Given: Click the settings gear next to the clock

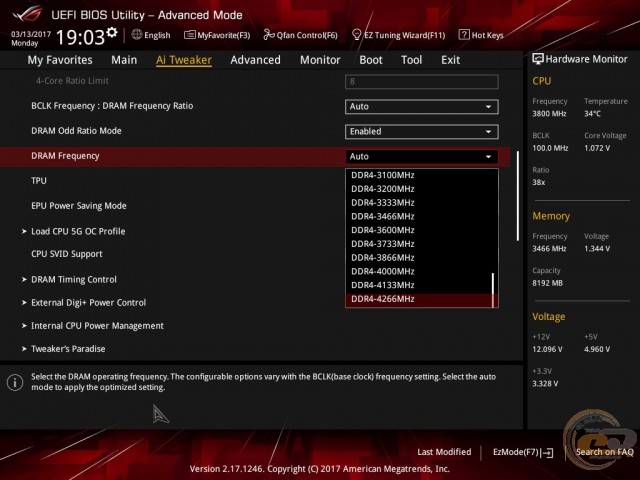Looking at the screenshot, I should [x=112, y=33].
